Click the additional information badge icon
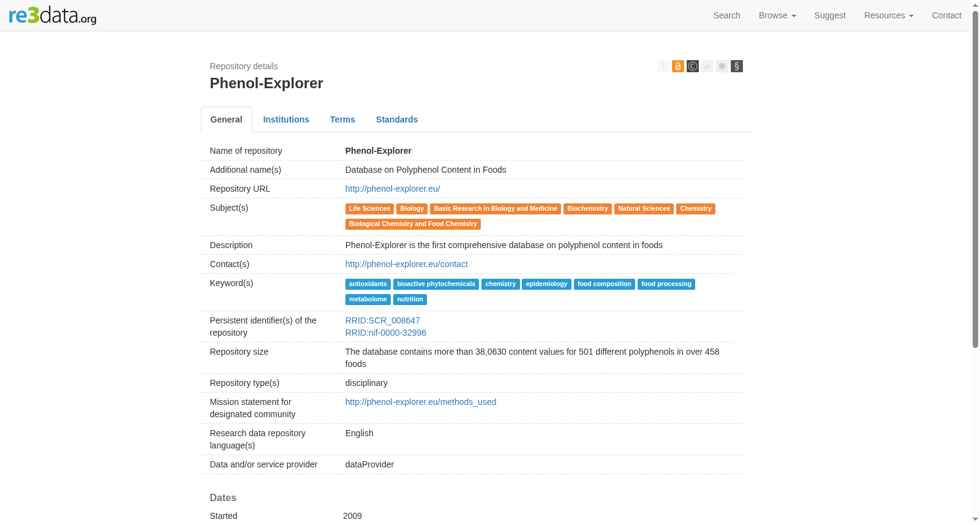Image resolution: width=980 pixels, height=525 pixels. click(663, 66)
